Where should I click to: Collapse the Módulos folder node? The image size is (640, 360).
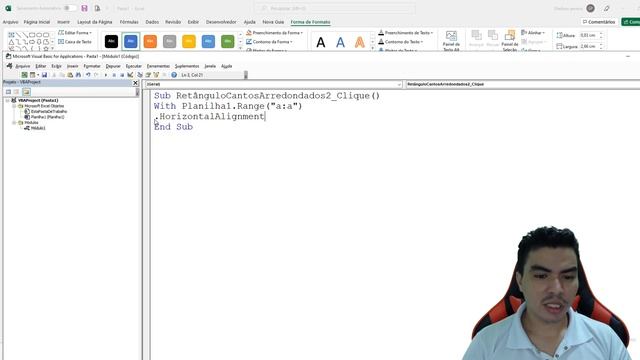pyautogui.click(x=14, y=122)
